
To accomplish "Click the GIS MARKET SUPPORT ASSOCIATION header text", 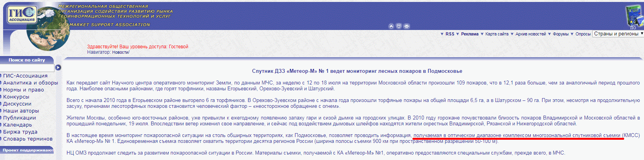I will coord(104,25).
